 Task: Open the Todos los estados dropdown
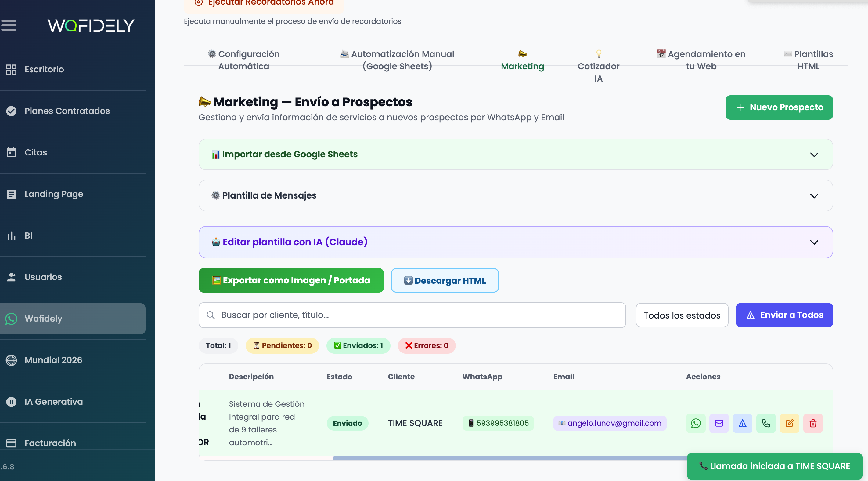(x=682, y=315)
